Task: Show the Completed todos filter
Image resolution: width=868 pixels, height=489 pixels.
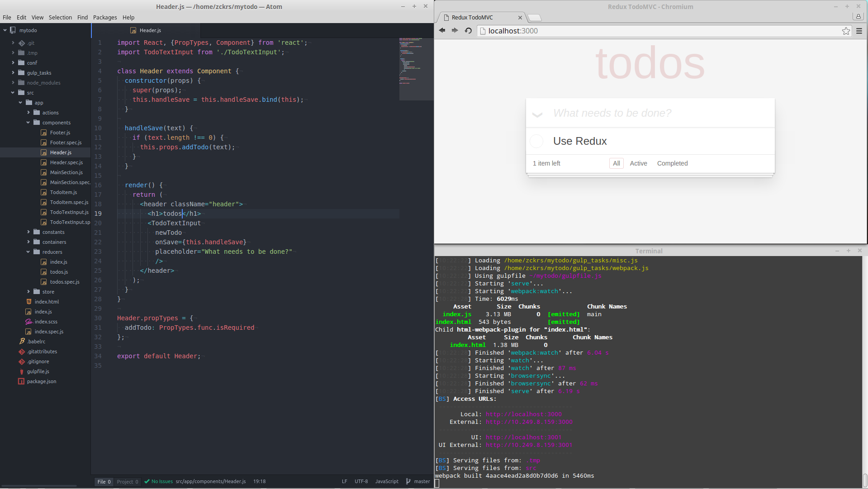Action: 672,163
